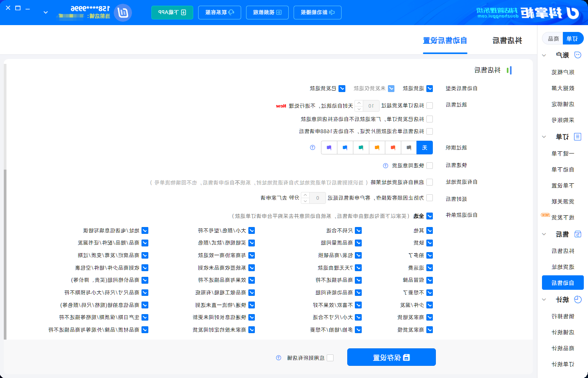Open the shop avatar icon in header
The width and height of the screenshot is (588, 378).
click(123, 13)
